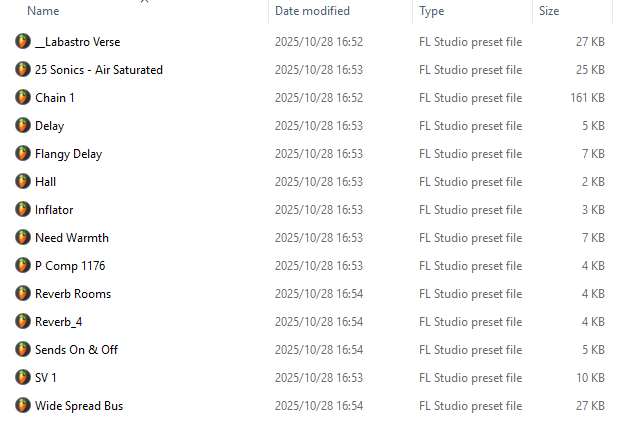Click the icon beside Need Warmth
624x422 pixels.
tap(23, 238)
